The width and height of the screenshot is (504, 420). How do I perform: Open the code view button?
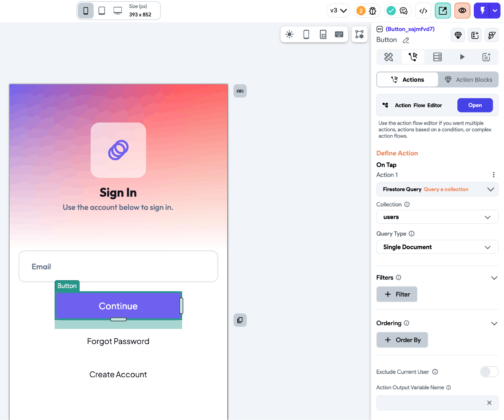(x=423, y=11)
